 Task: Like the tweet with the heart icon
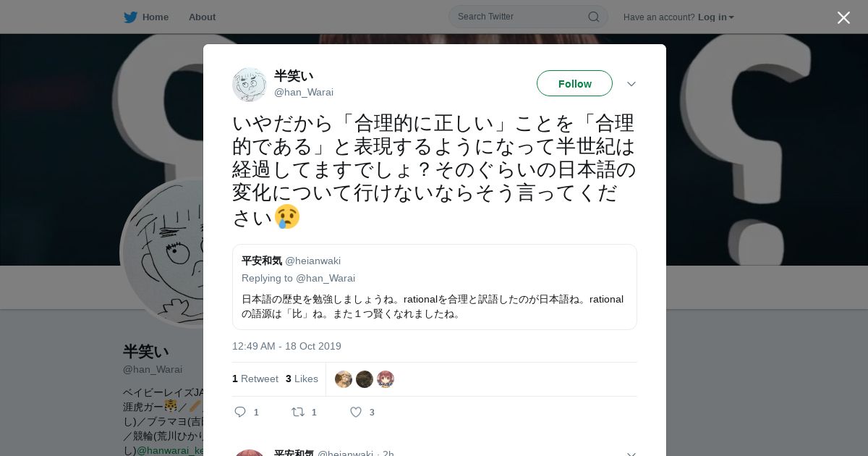356,412
